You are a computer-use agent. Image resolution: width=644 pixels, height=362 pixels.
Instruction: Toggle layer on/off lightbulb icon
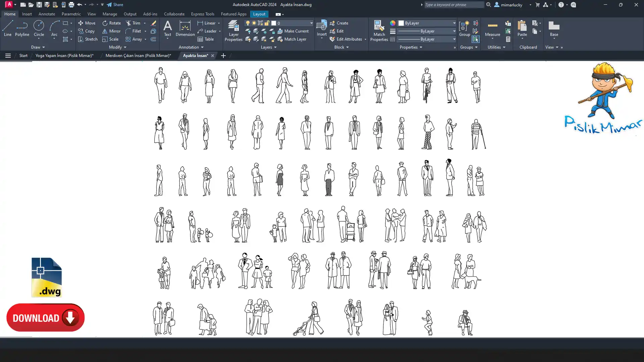[x=248, y=23]
